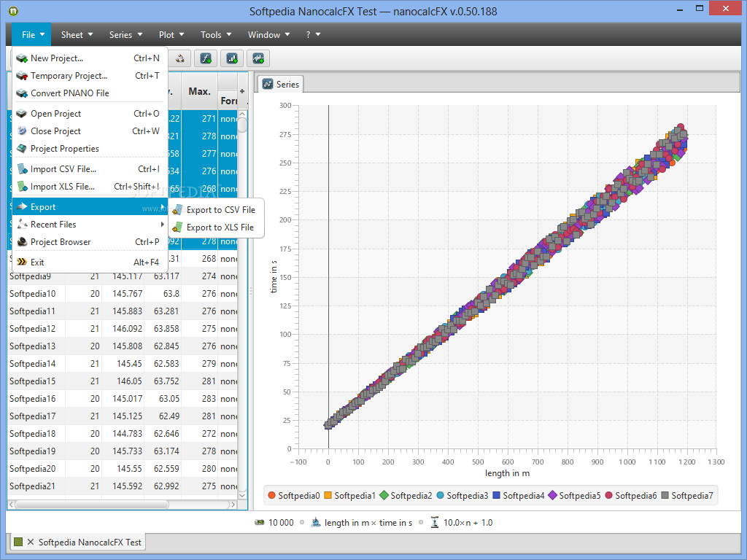Click the add bar chart toolbar icon
Viewport: 747px width, 560px height.
point(232,58)
